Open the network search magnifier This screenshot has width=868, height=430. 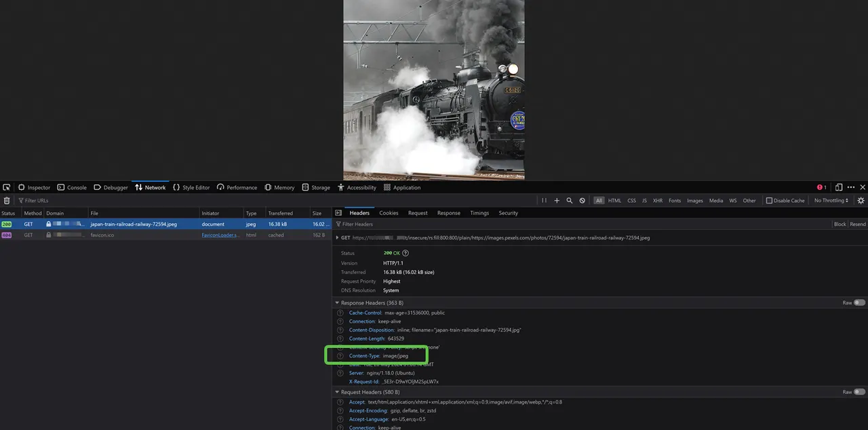tap(570, 201)
